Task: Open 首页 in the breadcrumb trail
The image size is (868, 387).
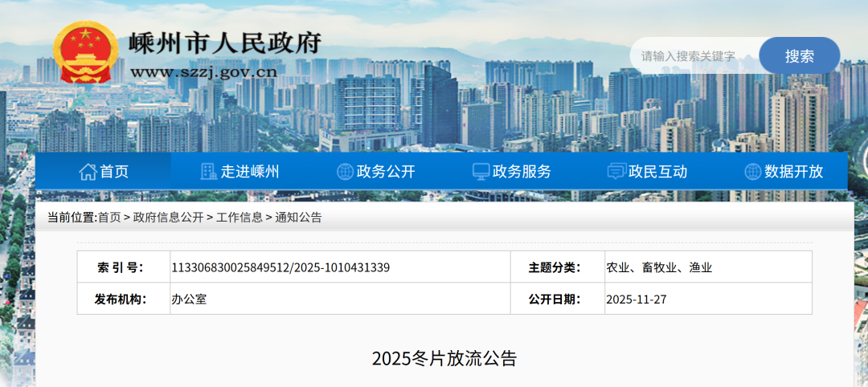Action: pyautogui.click(x=109, y=218)
